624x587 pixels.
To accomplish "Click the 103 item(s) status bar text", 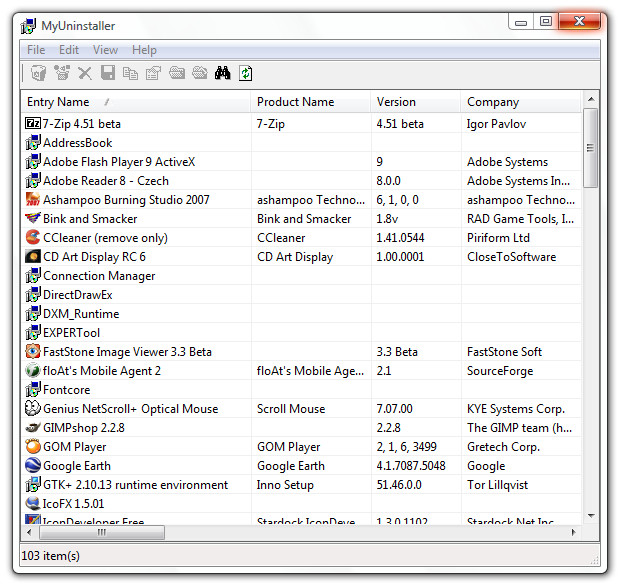I will [51, 556].
